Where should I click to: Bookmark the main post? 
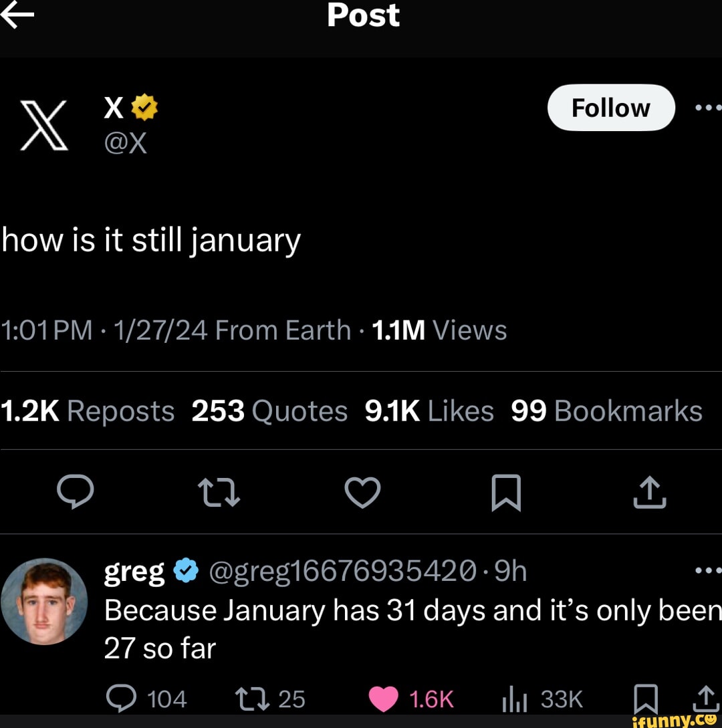click(x=506, y=494)
